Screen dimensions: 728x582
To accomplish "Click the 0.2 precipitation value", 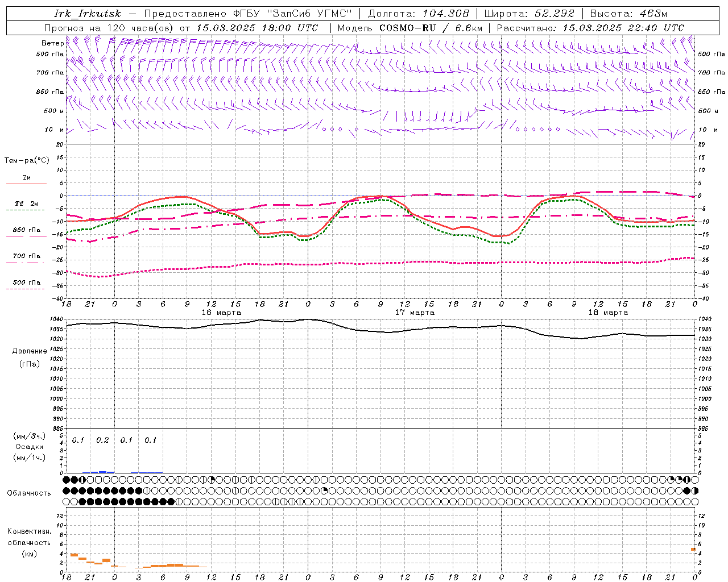I will pos(102,440).
